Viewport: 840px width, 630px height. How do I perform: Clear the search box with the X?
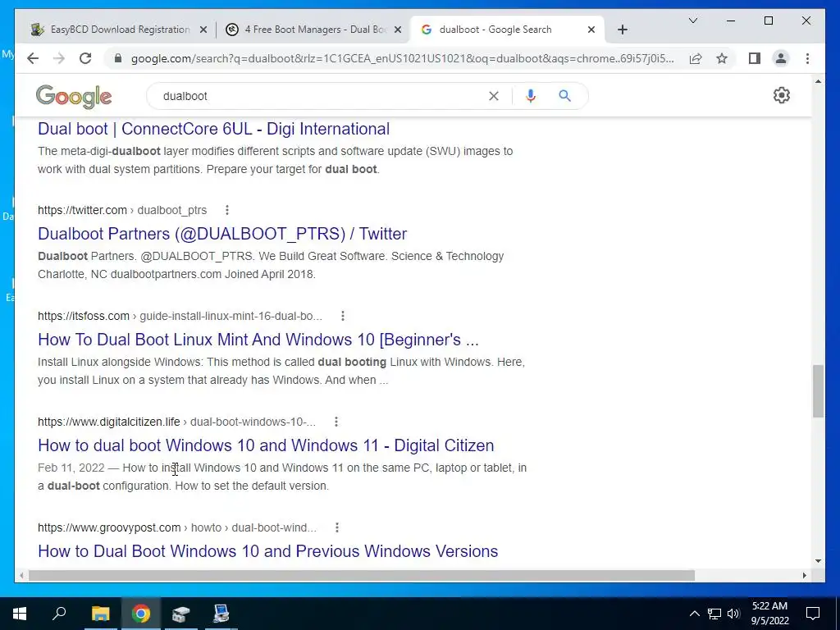[493, 96]
